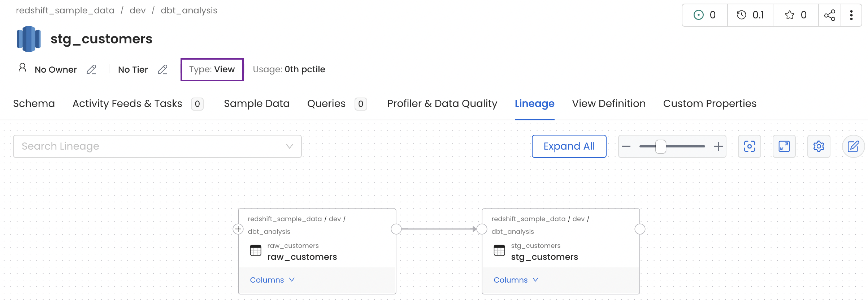Click the Redshift service logo icon
This screenshot has height=305, width=868.
point(29,39)
